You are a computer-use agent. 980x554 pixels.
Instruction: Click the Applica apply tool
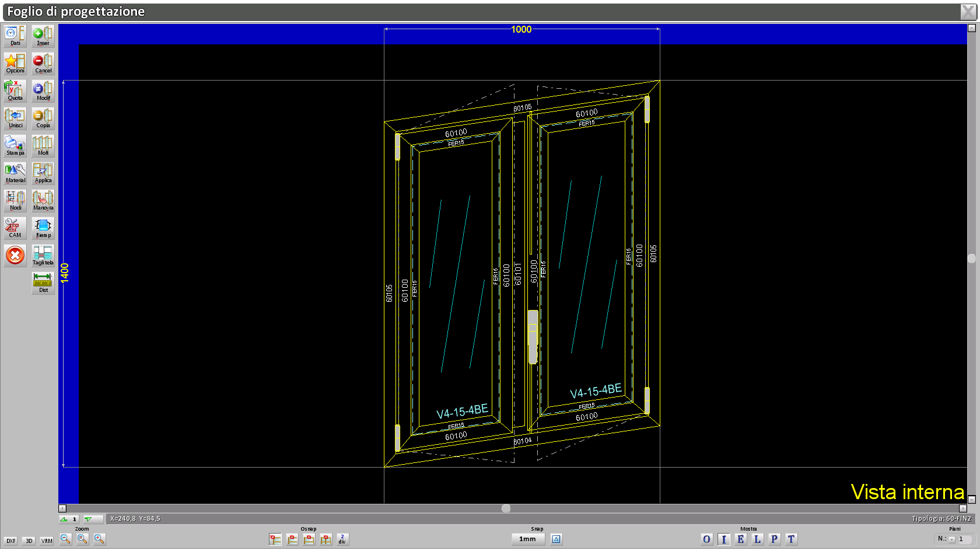[43, 173]
